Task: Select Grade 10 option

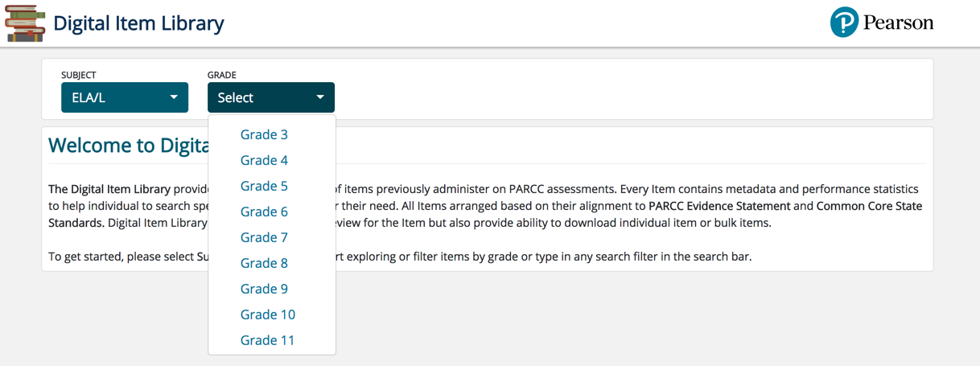Action: pyautogui.click(x=268, y=315)
